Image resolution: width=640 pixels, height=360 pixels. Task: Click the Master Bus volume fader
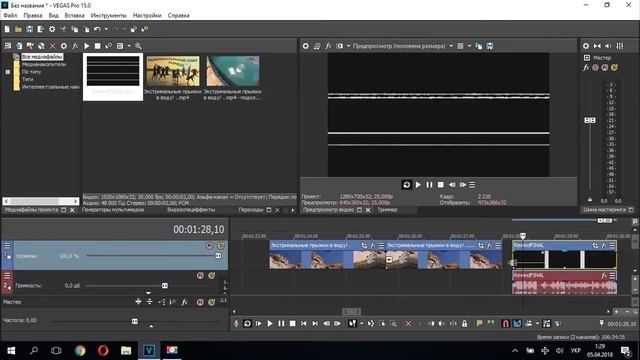click(590, 120)
